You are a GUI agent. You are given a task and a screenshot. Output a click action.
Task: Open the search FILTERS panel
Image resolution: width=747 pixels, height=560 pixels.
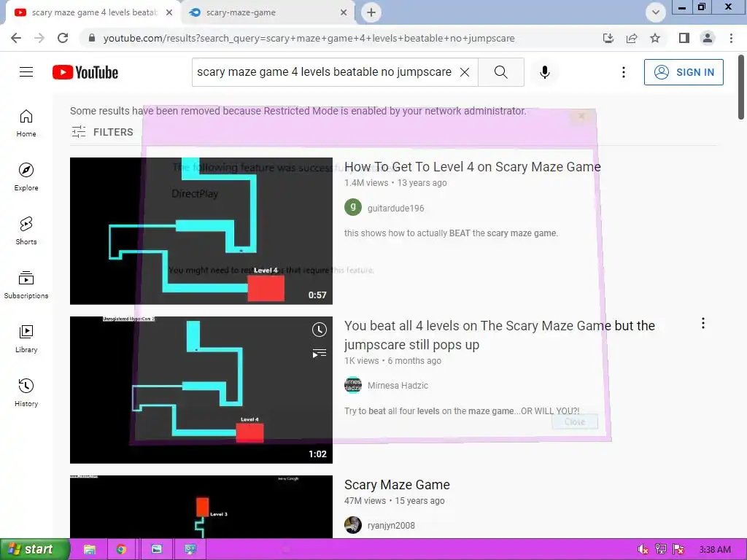[x=102, y=132]
